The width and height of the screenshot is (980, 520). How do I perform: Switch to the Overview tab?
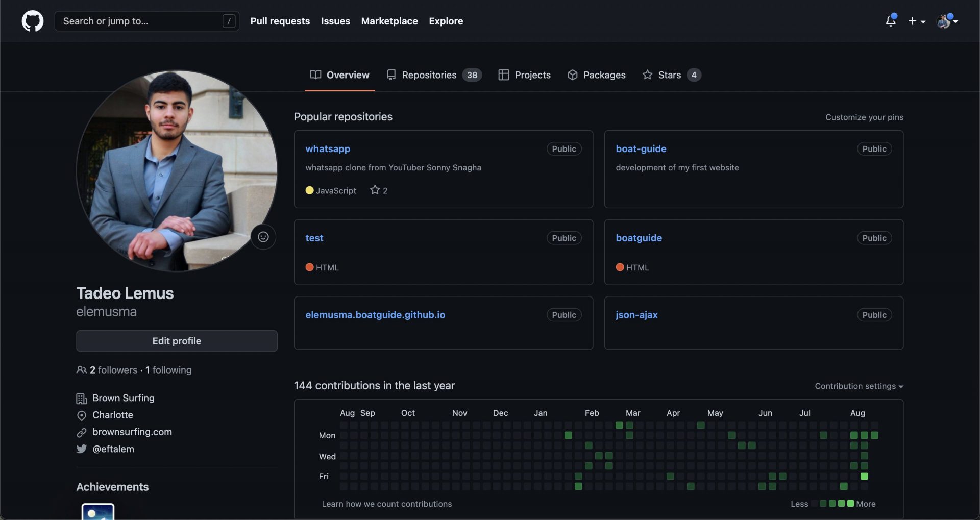click(x=340, y=75)
